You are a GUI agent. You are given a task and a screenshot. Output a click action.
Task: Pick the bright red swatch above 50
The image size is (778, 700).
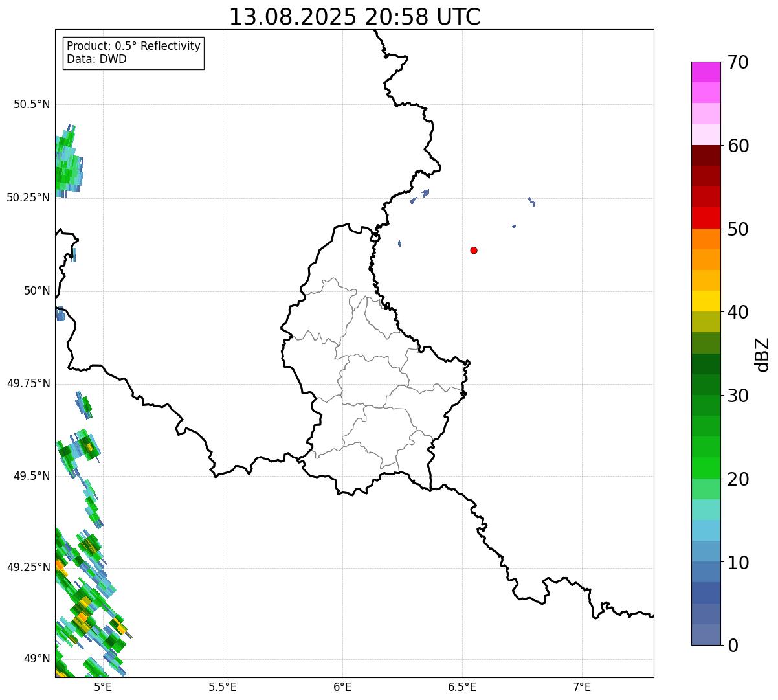click(706, 218)
